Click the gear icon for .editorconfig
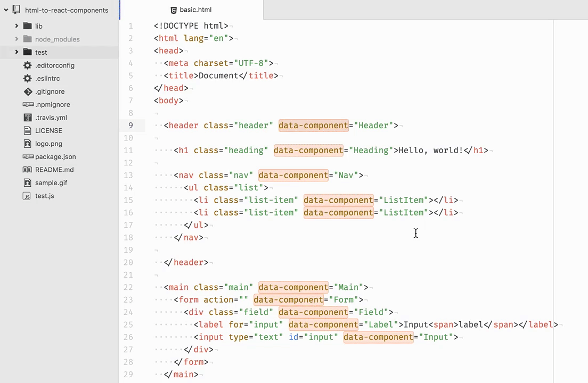588x383 pixels. point(28,65)
